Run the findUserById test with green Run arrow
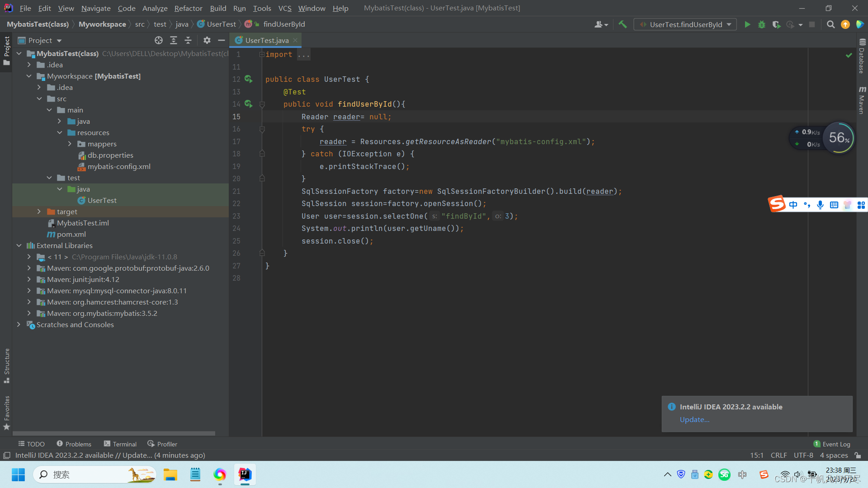The width and height of the screenshot is (868, 488). click(x=747, y=24)
